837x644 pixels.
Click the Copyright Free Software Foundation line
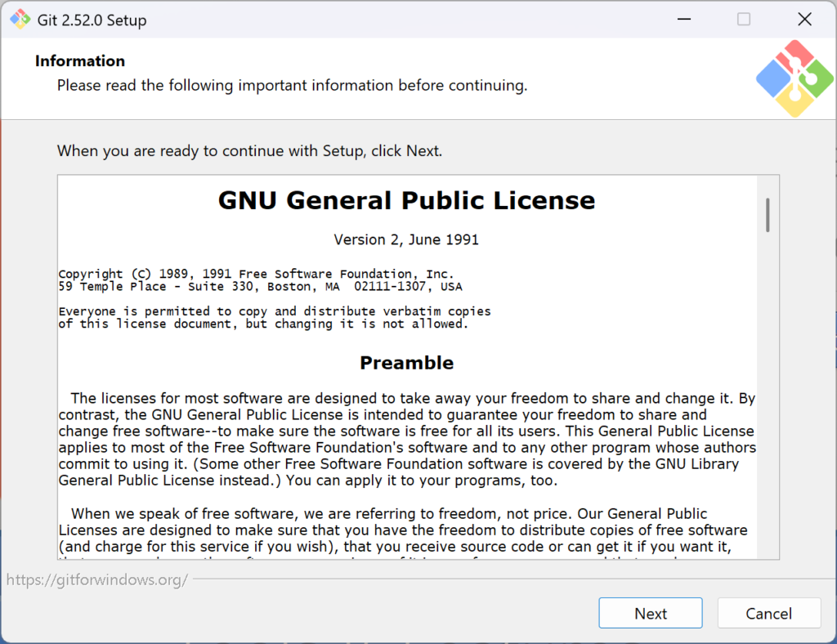[256, 274]
